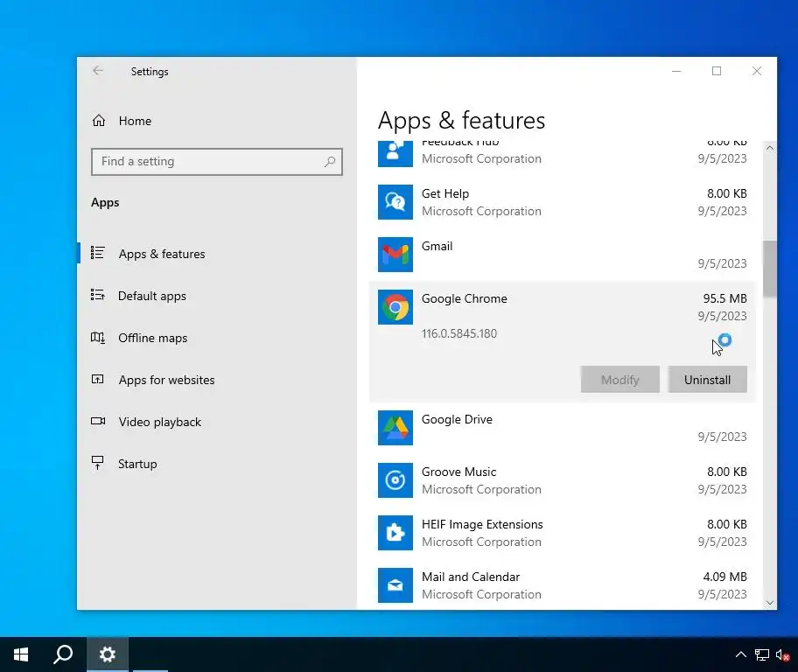Click Mail and Calendar 4.09 MB size

(724, 577)
